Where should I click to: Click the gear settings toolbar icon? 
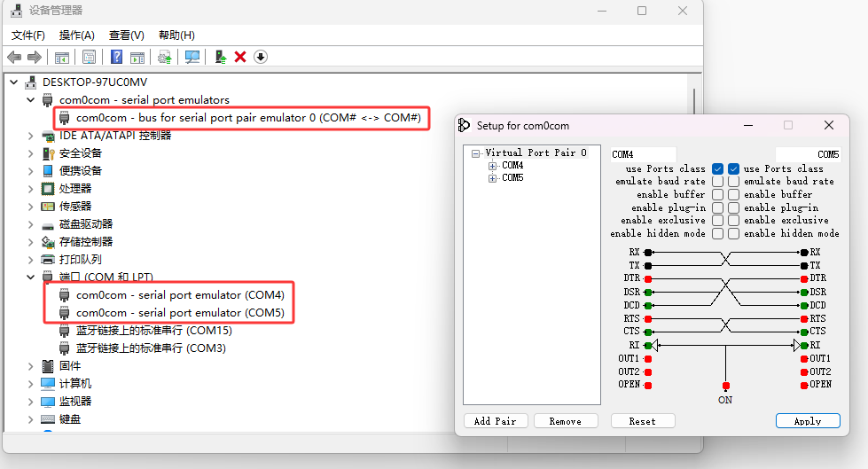click(x=164, y=57)
